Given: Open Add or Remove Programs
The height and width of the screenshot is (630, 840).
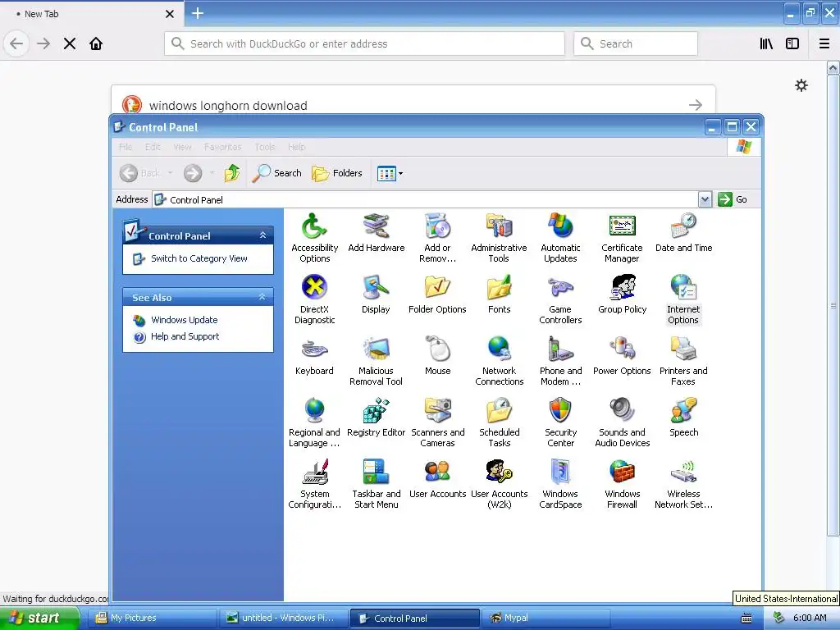Looking at the screenshot, I should (x=438, y=238).
